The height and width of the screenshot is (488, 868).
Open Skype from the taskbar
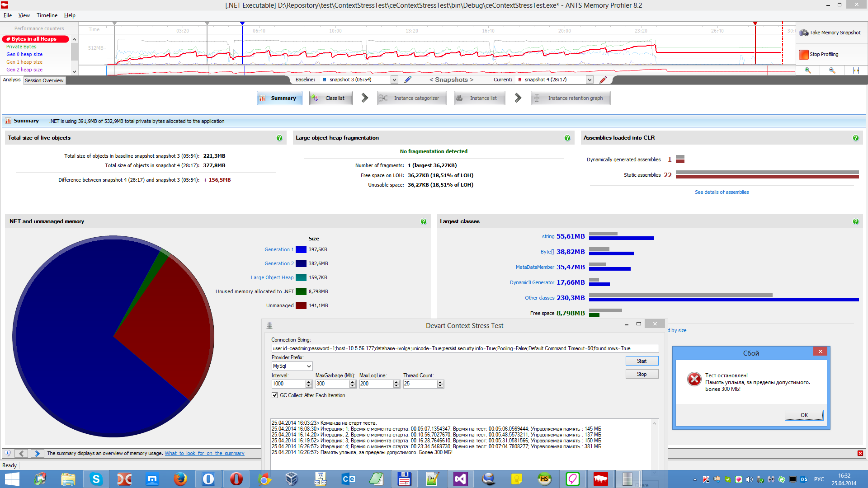click(x=96, y=479)
